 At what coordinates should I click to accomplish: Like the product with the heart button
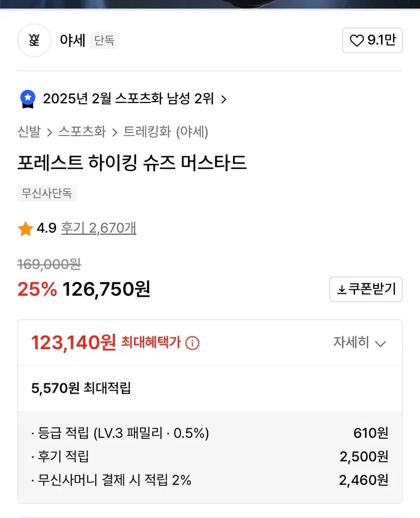point(372,41)
